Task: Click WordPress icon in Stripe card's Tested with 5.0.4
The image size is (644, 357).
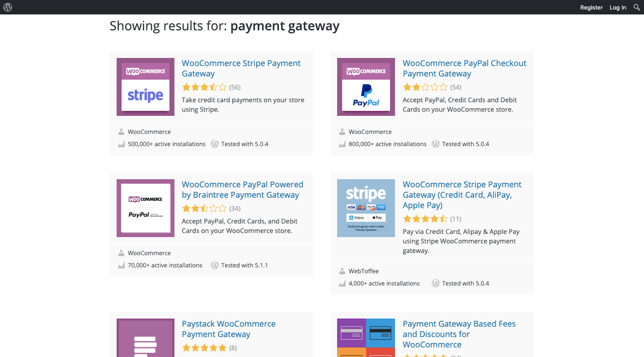Action: click(x=215, y=144)
